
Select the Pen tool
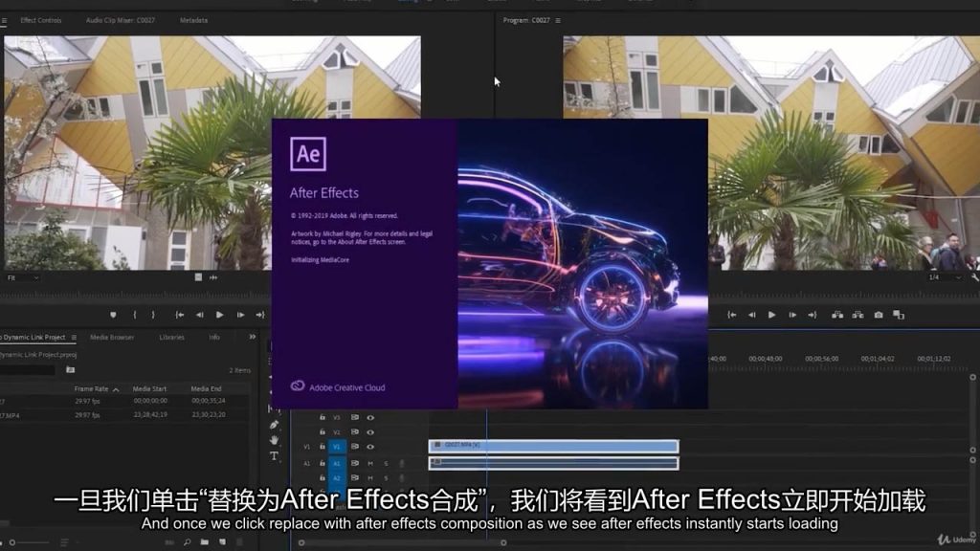[x=274, y=425]
